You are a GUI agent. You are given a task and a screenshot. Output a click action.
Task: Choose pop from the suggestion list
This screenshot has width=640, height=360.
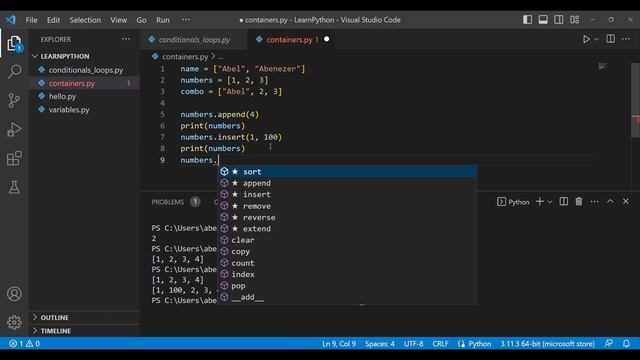pyautogui.click(x=348, y=286)
